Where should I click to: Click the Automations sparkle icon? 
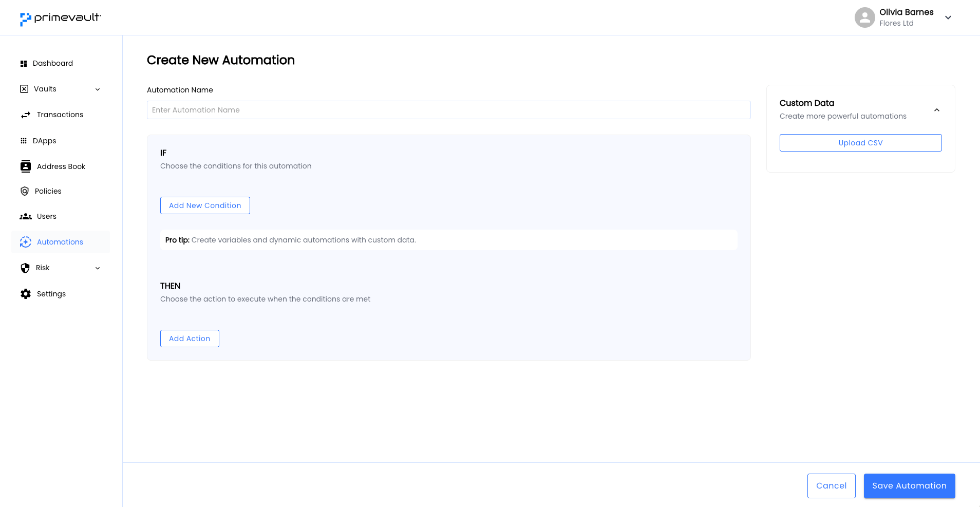click(26, 242)
